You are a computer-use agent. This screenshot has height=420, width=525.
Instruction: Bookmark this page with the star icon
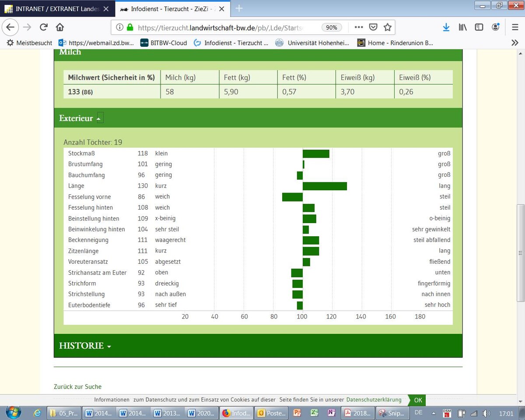pyautogui.click(x=387, y=27)
